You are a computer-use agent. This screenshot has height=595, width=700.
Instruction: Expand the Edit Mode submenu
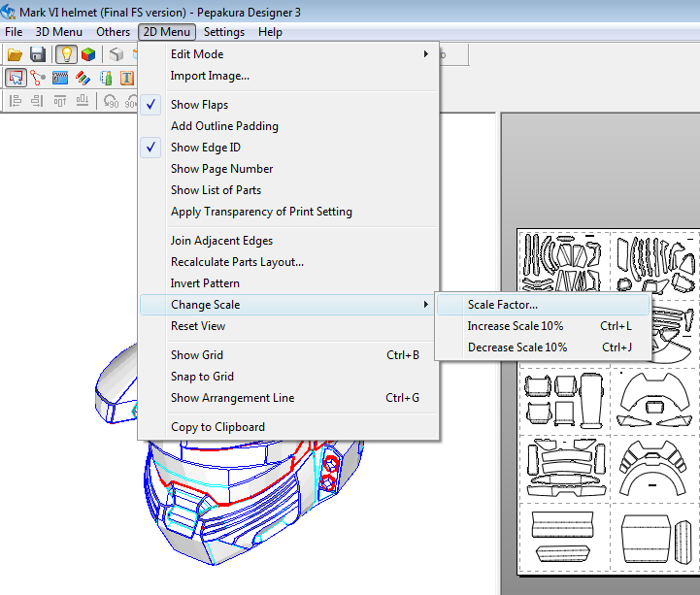pos(289,54)
